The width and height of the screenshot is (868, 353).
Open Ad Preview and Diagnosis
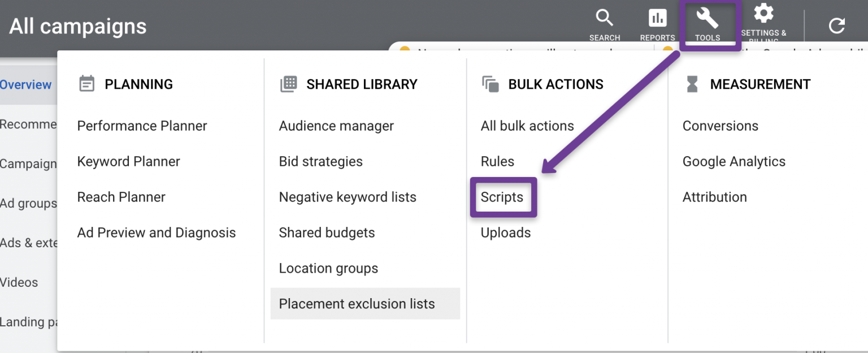tap(157, 233)
